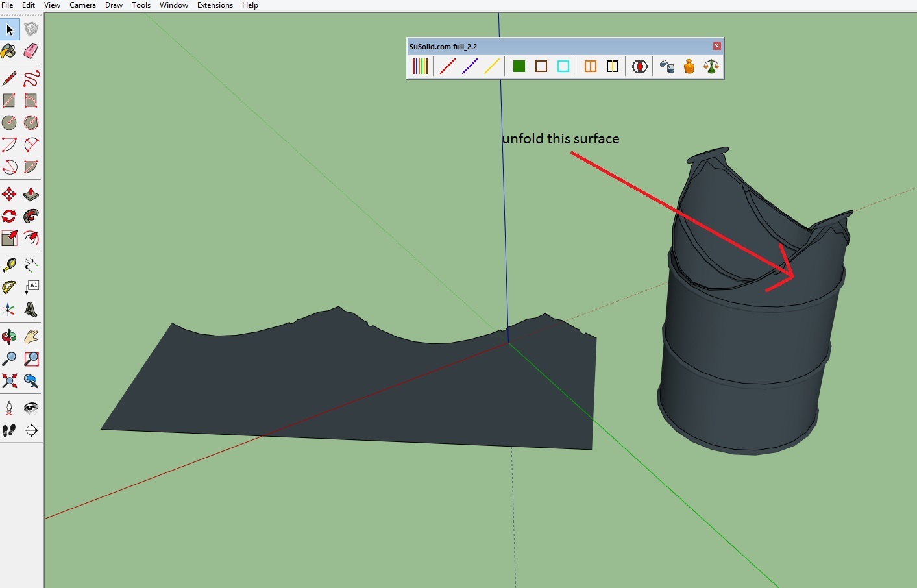Click the solid green square SuSolid icon
Viewport: 917px width, 588px height.
(519, 66)
